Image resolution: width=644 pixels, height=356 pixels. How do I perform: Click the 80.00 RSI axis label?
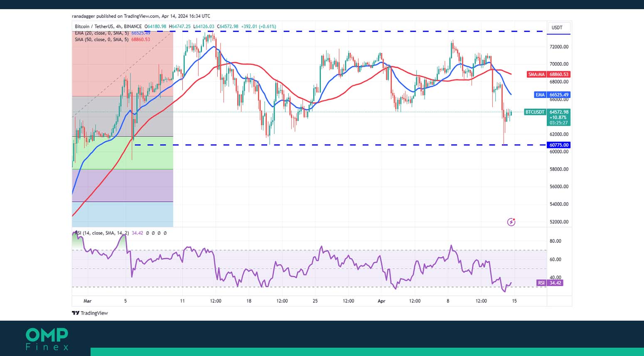click(x=556, y=241)
